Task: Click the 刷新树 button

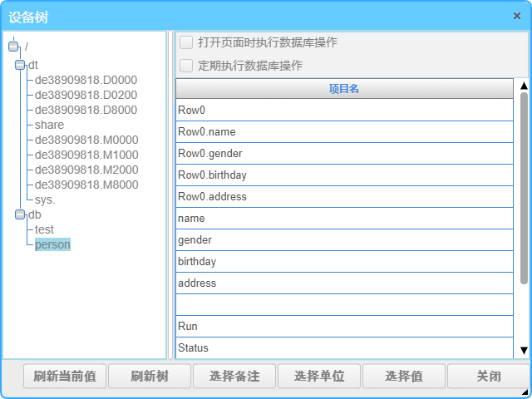Action: coord(150,377)
